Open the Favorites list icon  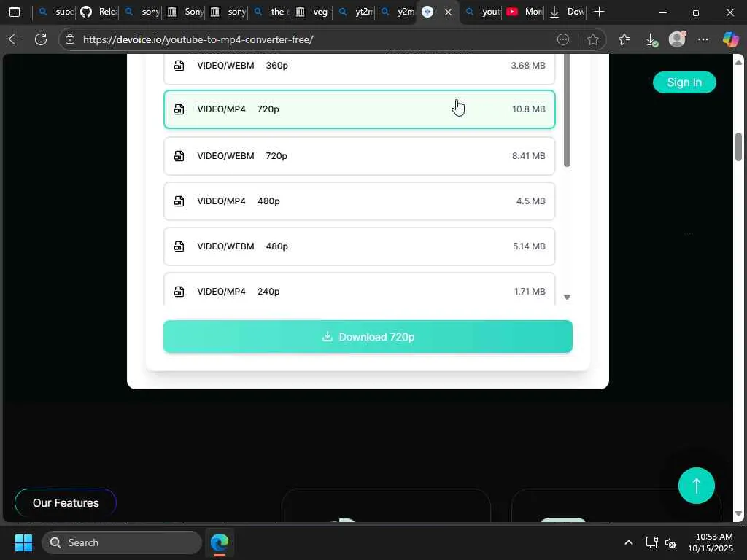point(624,39)
